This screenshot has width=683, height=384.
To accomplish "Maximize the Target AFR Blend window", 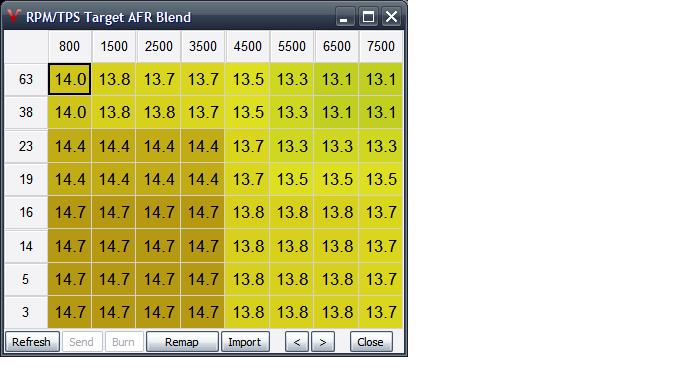I will click(369, 17).
